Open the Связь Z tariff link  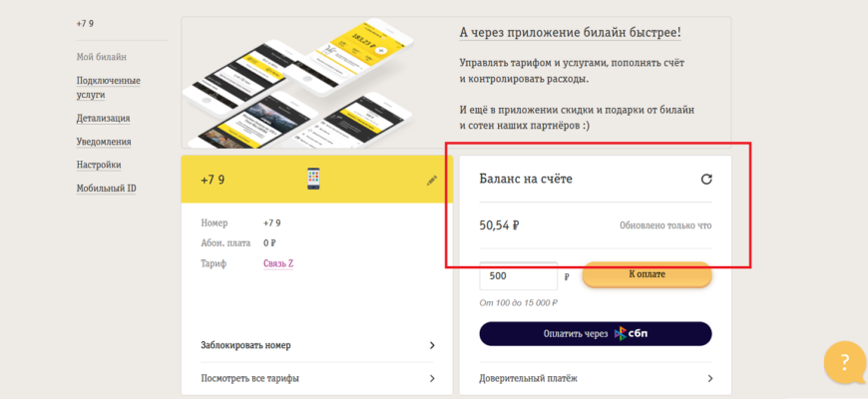click(x=278, y=263)
